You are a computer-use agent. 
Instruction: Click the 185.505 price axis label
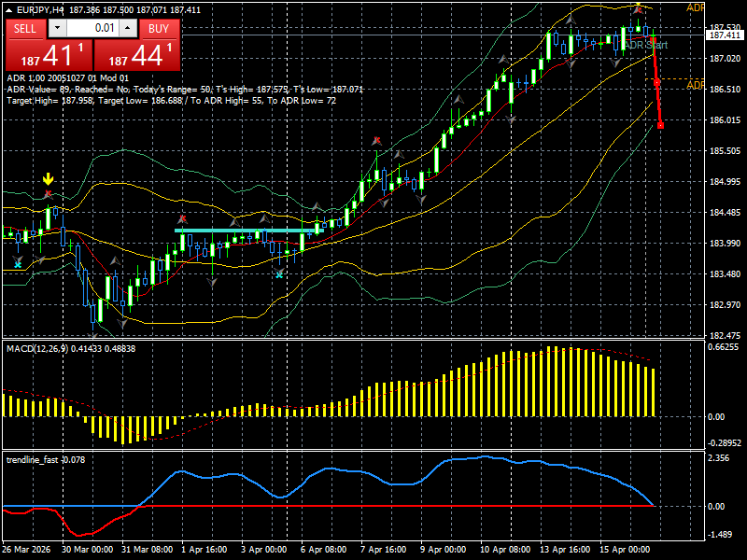pyautogui.click(x=726, y=151)
